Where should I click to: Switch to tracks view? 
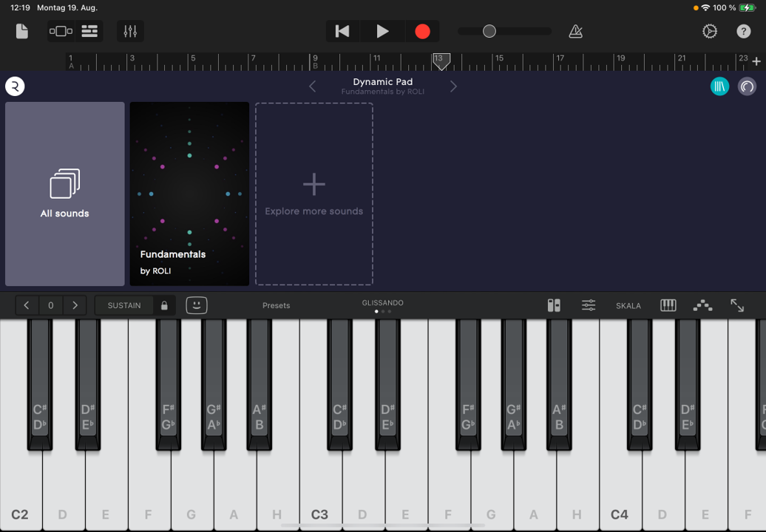tap(89, 31)
